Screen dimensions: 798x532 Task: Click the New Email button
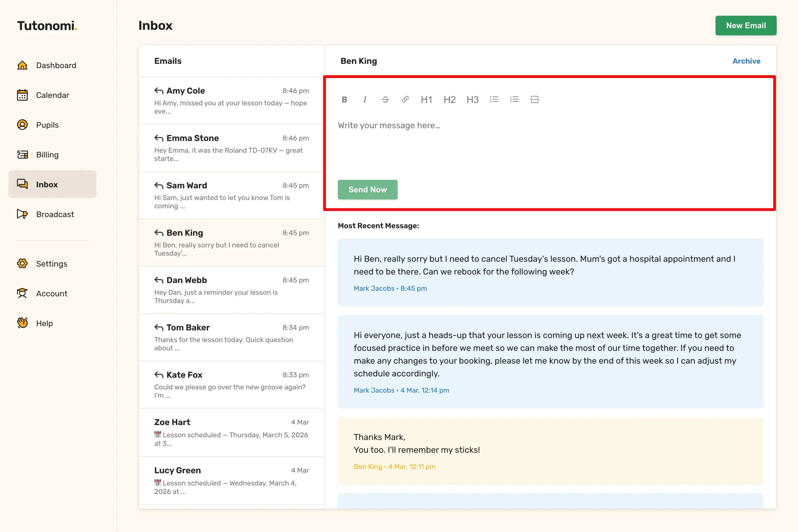pyautogui.click(x=745, y=26)
